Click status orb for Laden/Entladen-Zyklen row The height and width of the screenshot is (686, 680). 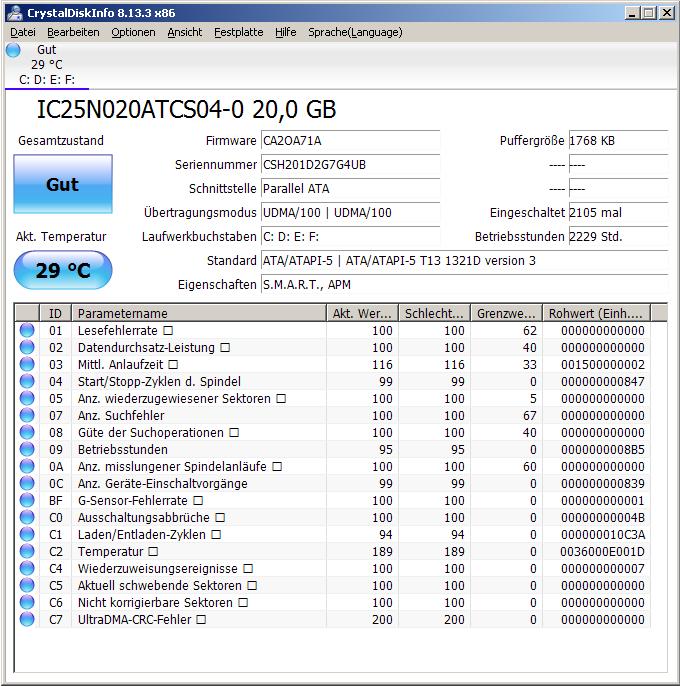pyautogui.click(x=27, y=535)
